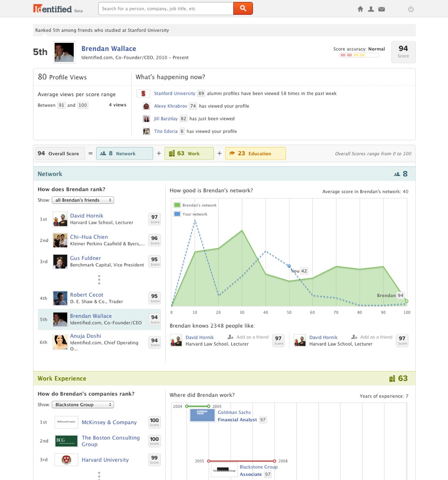
Task: Open Anuja Doshi profile link
Action: (x=85, y=336)
